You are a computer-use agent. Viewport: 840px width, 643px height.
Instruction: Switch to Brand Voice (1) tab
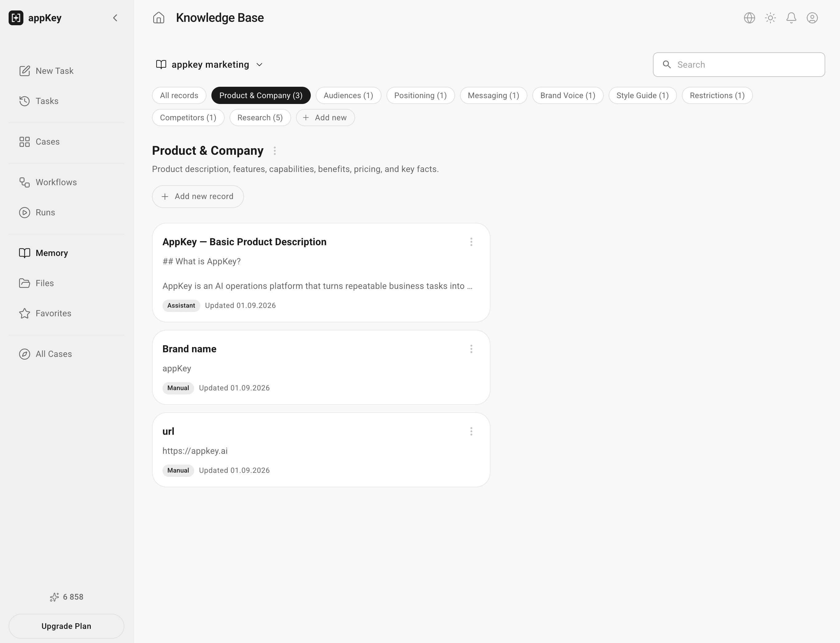coord(568,95)
